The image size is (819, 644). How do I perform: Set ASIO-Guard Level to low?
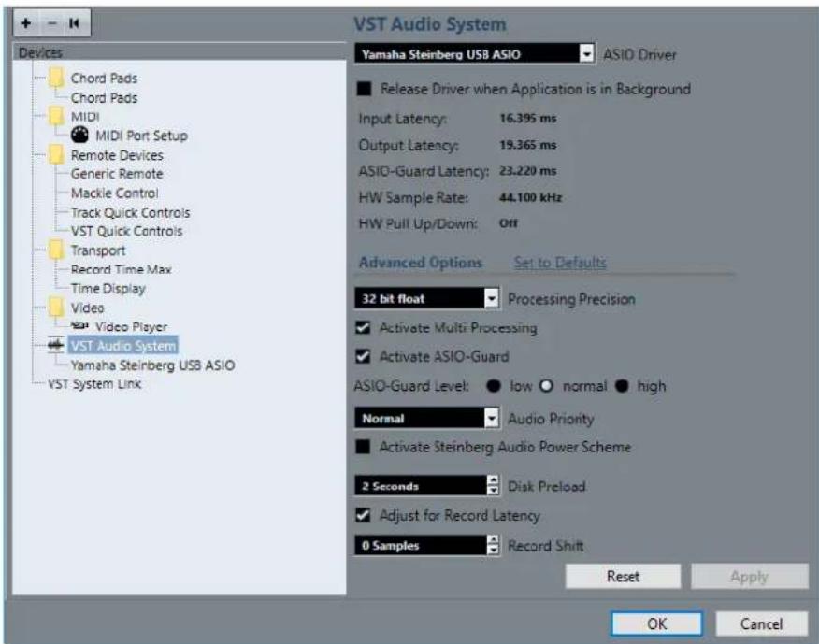point(493,386)
